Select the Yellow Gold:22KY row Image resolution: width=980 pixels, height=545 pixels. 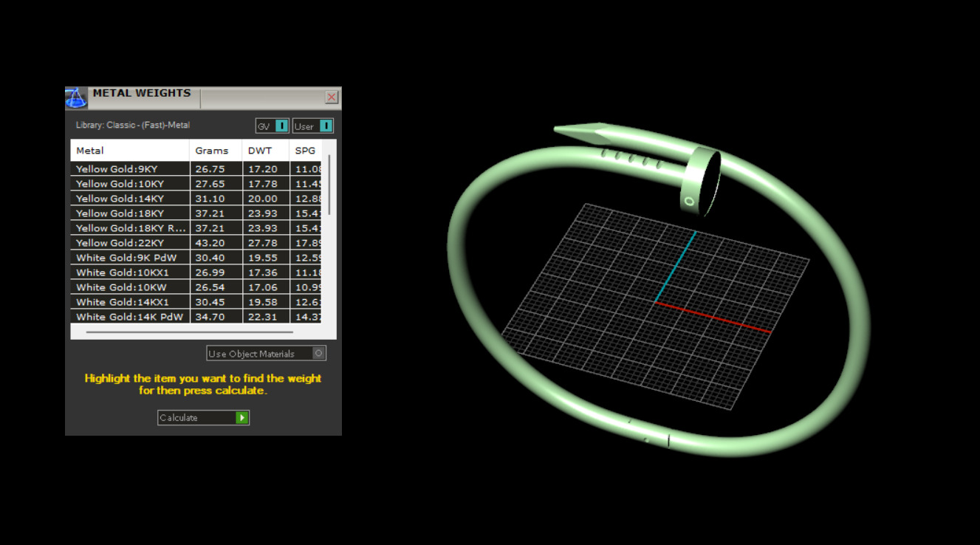tap(196, 243)
